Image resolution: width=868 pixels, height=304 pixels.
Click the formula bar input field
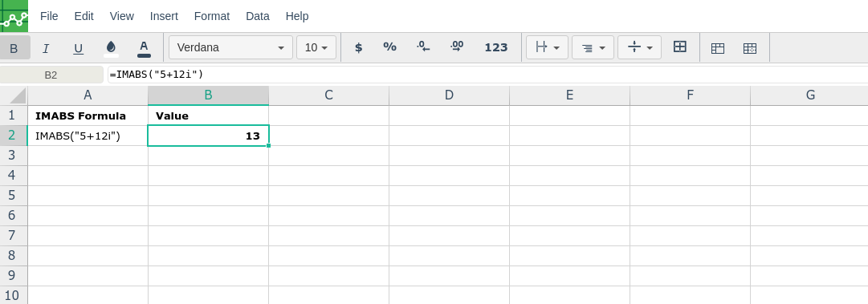click(487, 74)
